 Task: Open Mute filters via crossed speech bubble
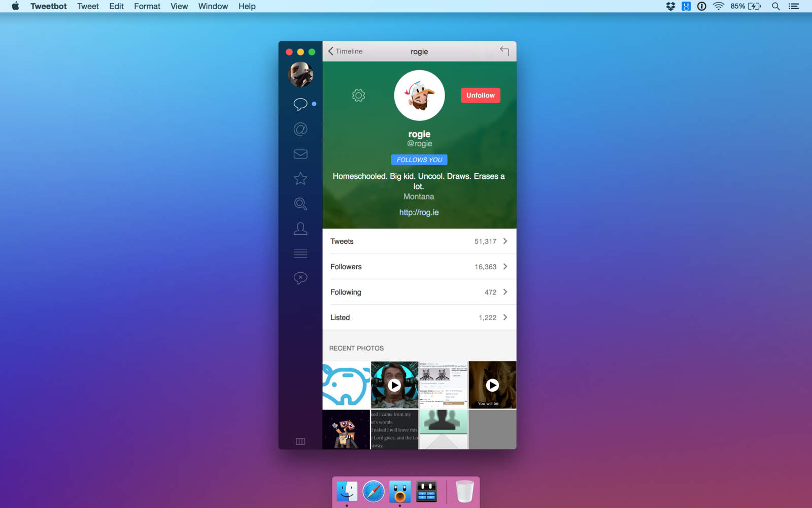pyautogui.click(x=300, y=278)
